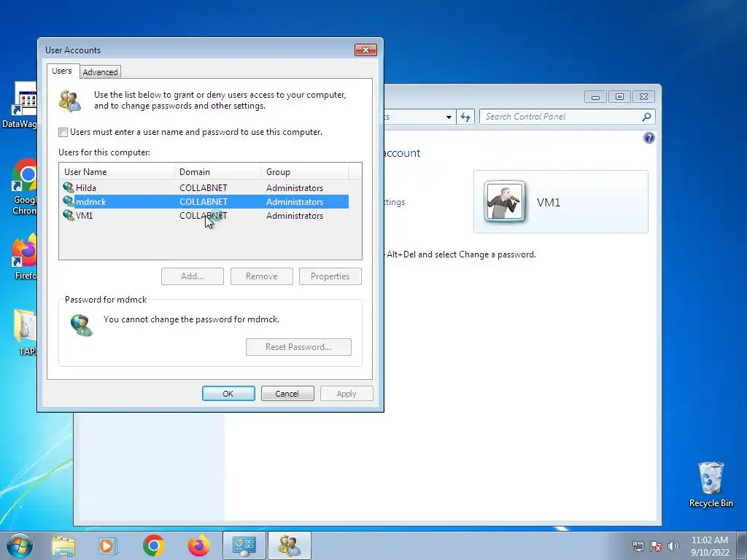Select the Firefox desktop shortcut
Screen dimensions: 747x560
[x=25, y=257]
